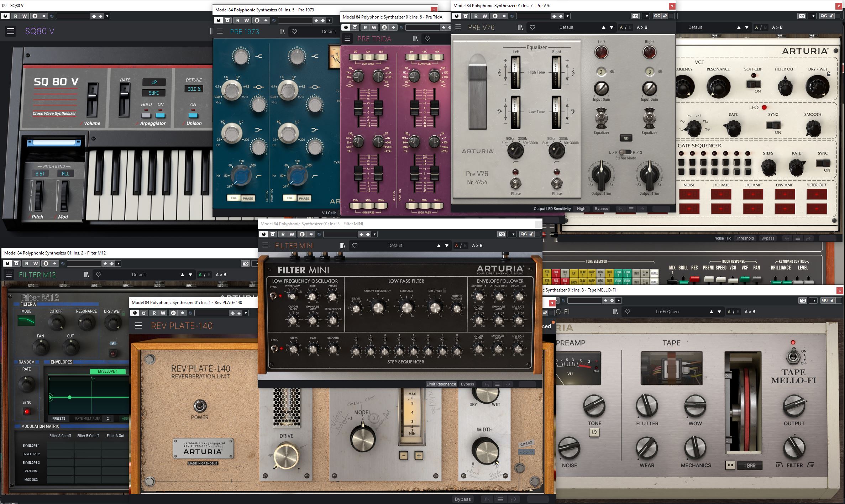
Task: Open preset library icon in Pre 1973
Action: [282, 32]
